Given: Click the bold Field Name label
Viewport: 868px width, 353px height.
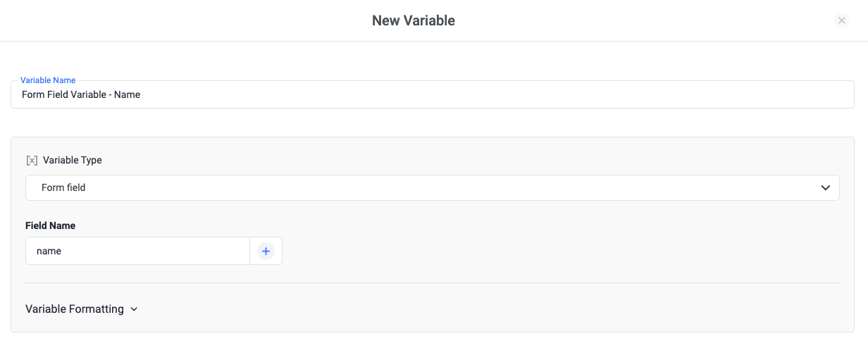Looking at the screenshot, I should [51, 225].
